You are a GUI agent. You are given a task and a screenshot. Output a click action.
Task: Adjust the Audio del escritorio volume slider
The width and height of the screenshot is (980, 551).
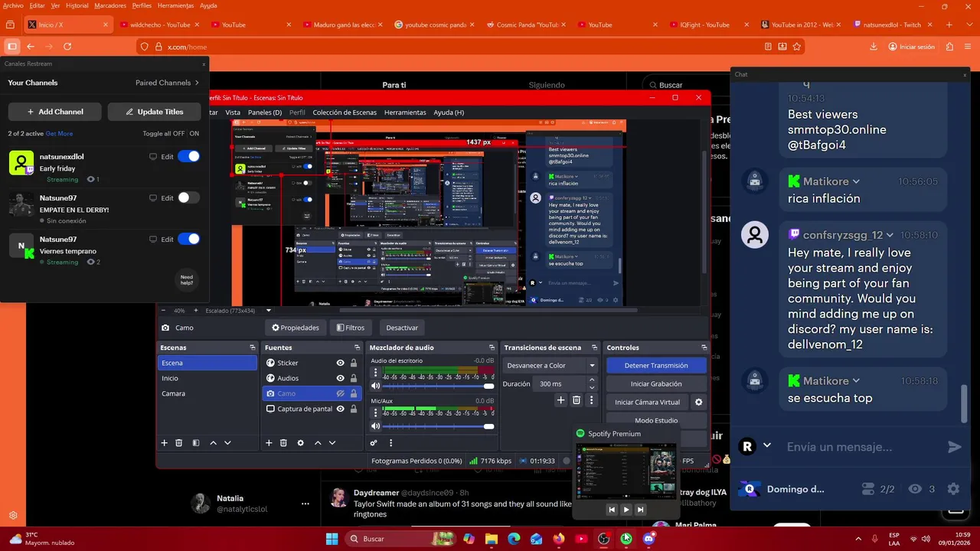pos(439,386)
